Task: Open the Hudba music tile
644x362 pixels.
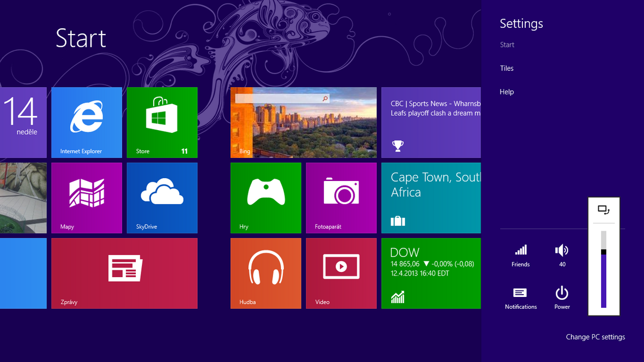Action: coord(266,273)
